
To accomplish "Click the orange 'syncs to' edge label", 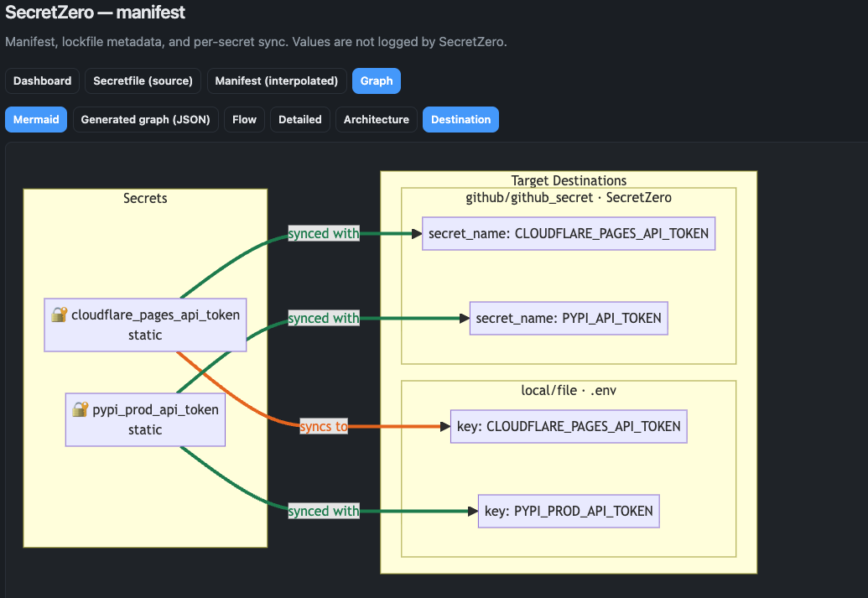I will [x=324, y=426].
